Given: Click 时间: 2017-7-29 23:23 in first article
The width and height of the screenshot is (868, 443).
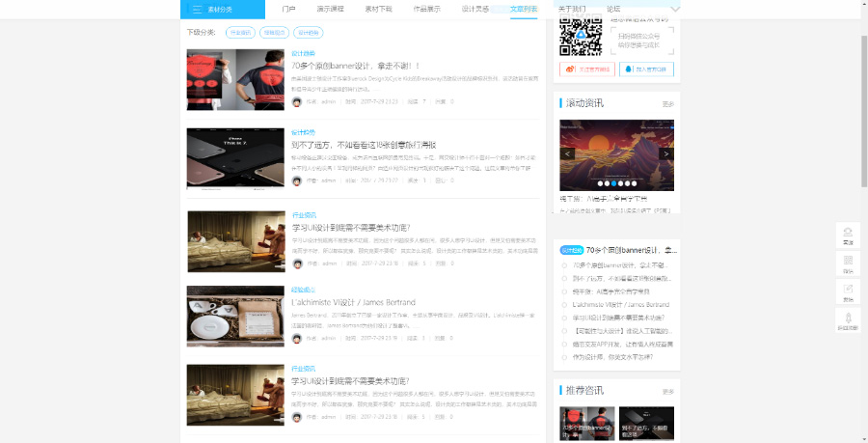Looking at the screenshot, I should point(371,102).
